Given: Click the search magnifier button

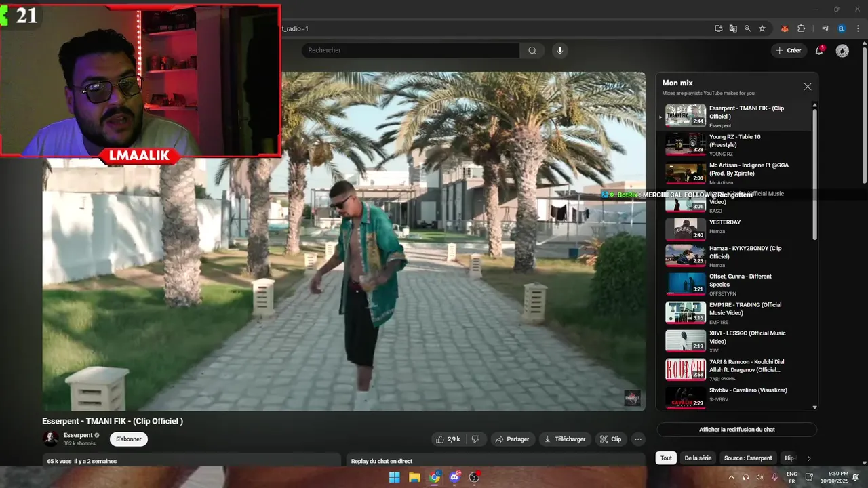Looking at the screenshot, I should point(532,50).
